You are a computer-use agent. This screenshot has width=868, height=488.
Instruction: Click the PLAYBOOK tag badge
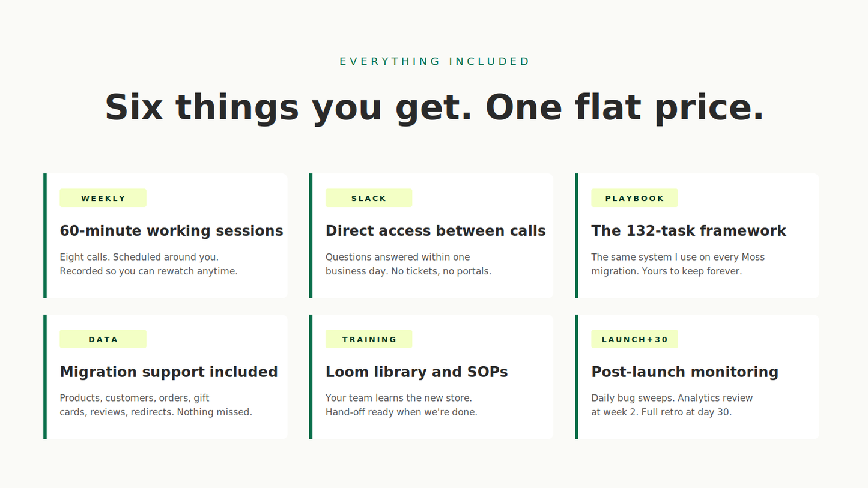pyautogui.click(x=634, y=198)
